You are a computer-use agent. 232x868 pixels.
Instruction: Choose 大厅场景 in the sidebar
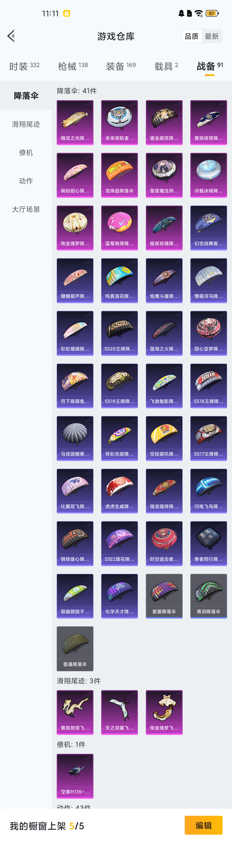pos(26,209)
